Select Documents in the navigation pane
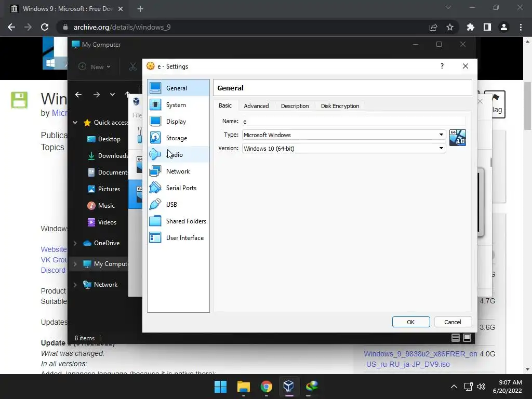Screen dimensions: 532x399 (108, 172)
